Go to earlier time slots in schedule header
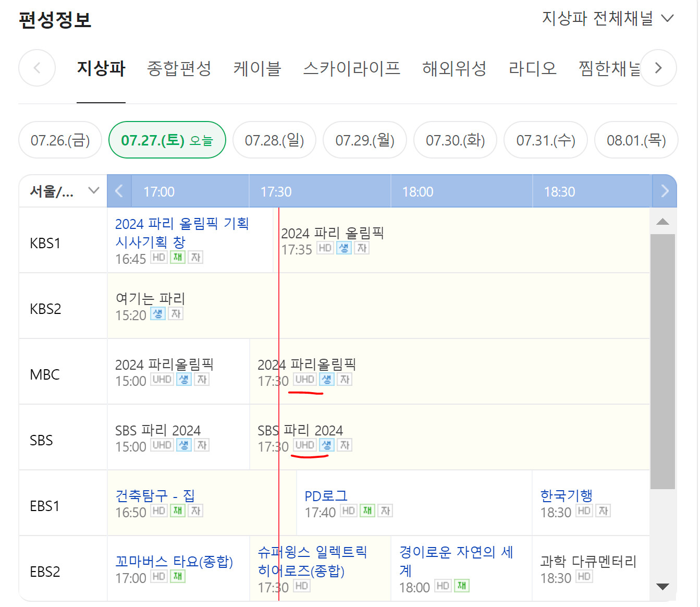Viewport: 700px width, 607px height. coord(119,191)
